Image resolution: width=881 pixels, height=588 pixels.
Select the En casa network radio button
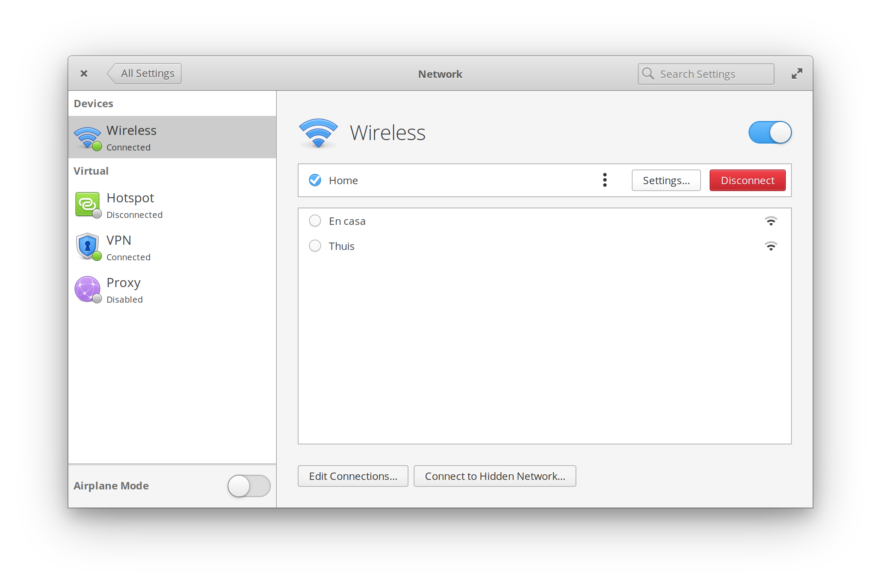point(315,221)
